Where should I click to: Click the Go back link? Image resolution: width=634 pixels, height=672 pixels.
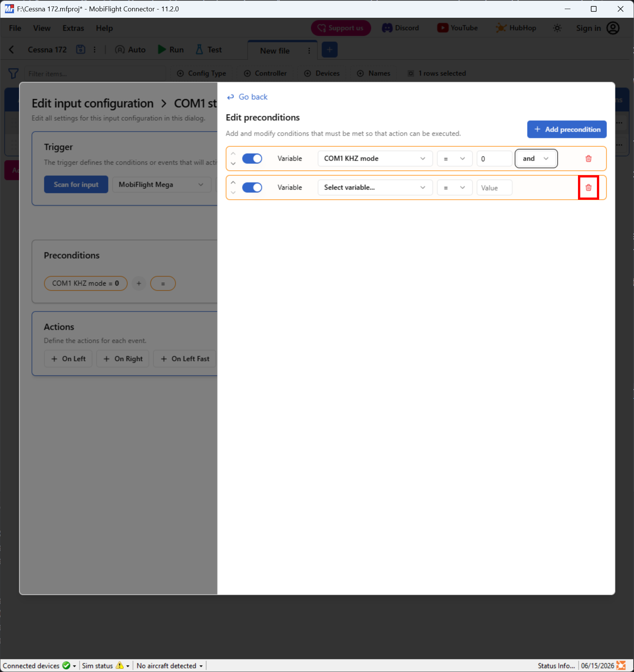point(247,97)
